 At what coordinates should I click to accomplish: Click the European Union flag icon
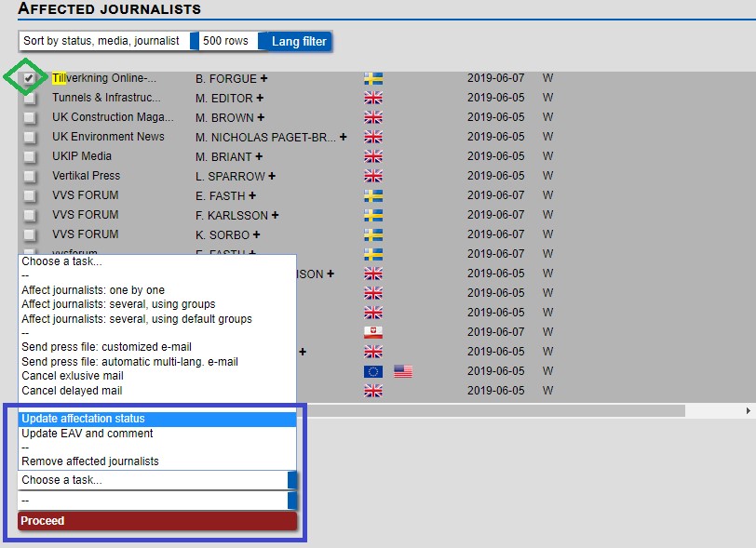point(373,371)
